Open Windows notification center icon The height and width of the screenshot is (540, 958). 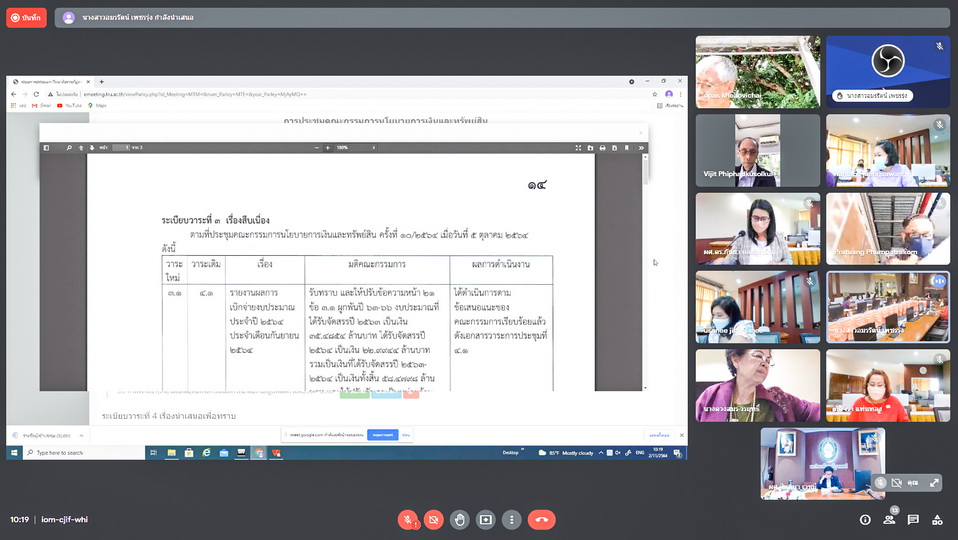677,453
